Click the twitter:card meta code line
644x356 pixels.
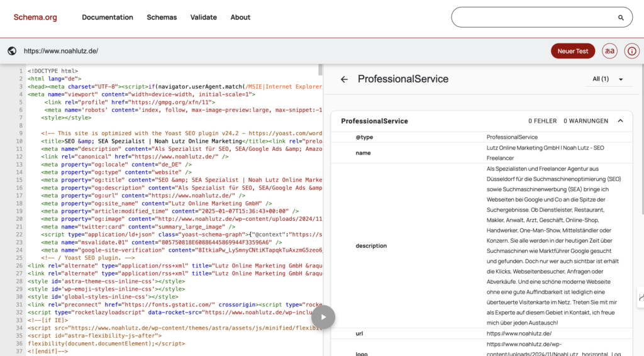click(x=138, y=226)
